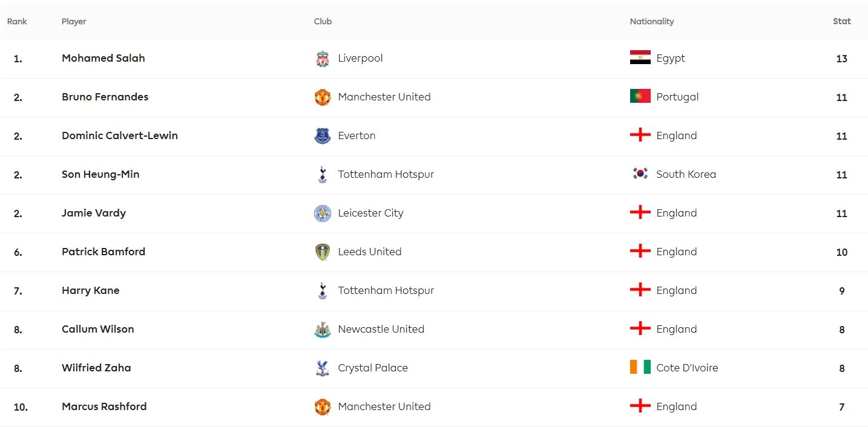Open Bruno Fernandes player link

[105, 97]
